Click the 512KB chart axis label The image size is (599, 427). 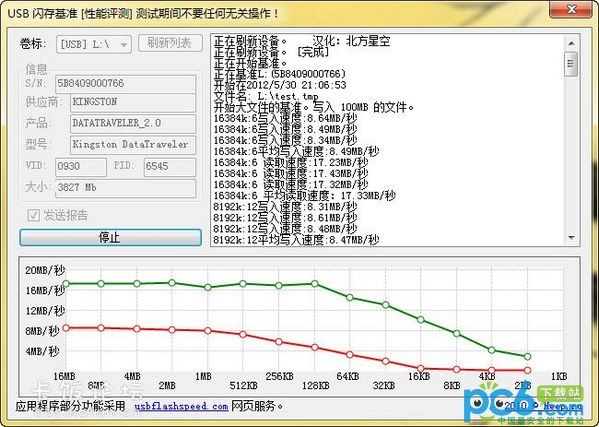[243, 386]
